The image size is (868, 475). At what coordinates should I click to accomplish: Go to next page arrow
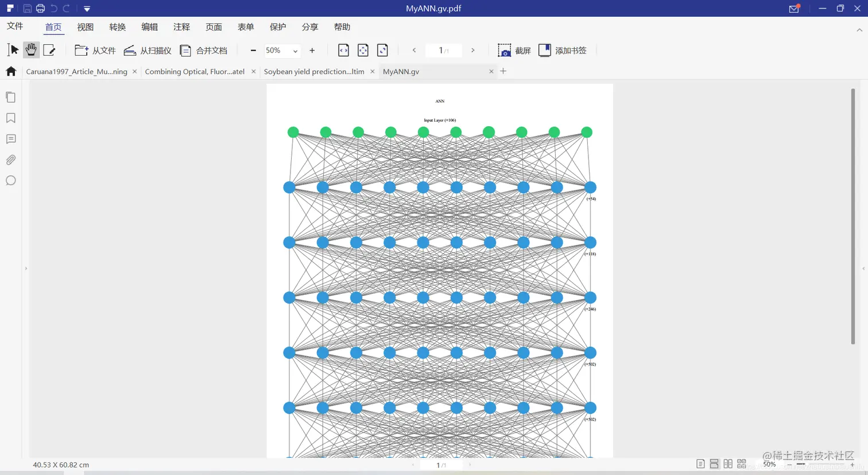pos(473,50)
